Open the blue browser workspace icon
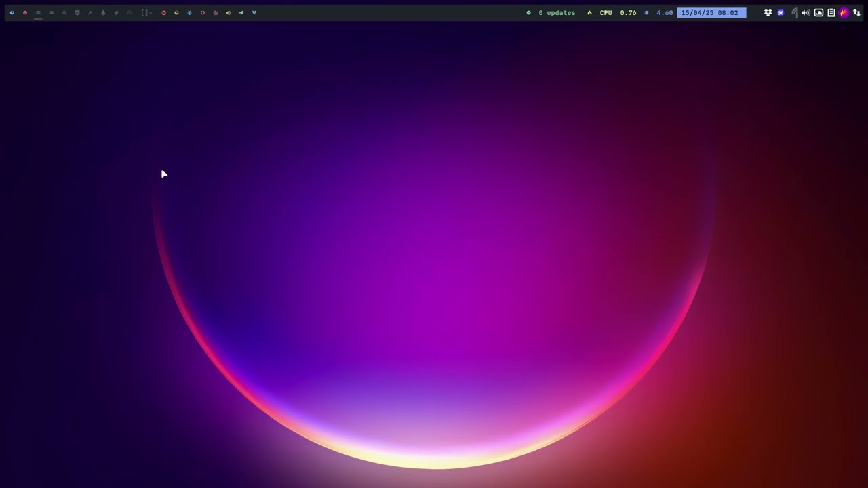The image size is (868, 488). 12,13
